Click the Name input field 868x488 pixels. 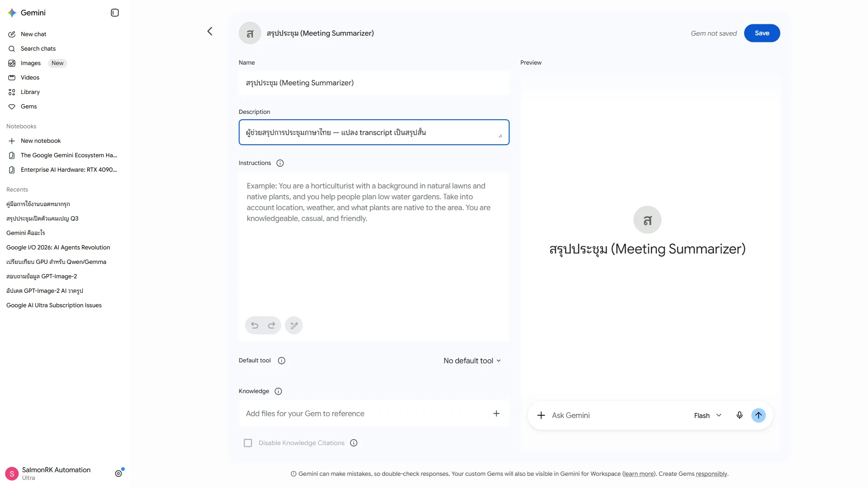click(x=374, y=83)
